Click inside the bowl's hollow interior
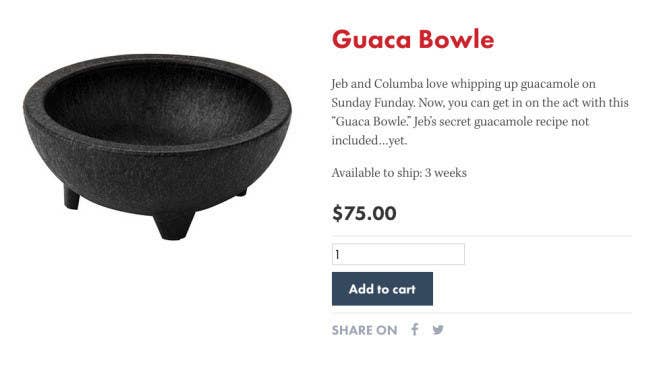The height and width of the screenshot is (365, 652). pos(158,104)
